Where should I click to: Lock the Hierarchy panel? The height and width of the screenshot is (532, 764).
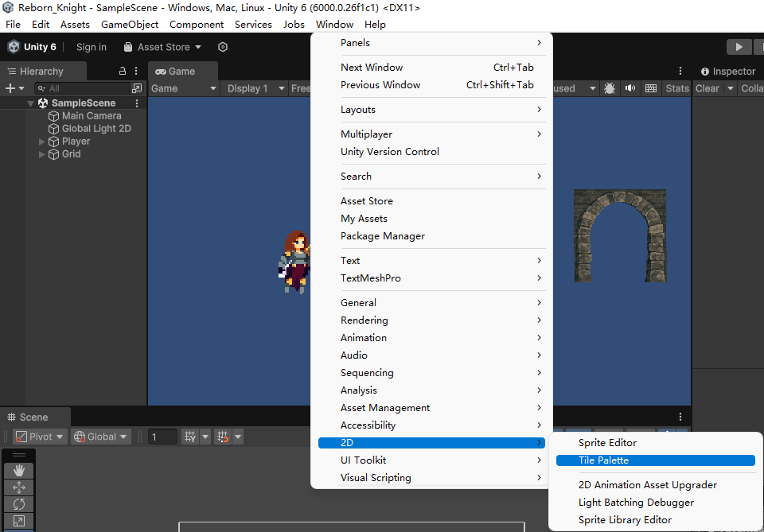(123, 71)
